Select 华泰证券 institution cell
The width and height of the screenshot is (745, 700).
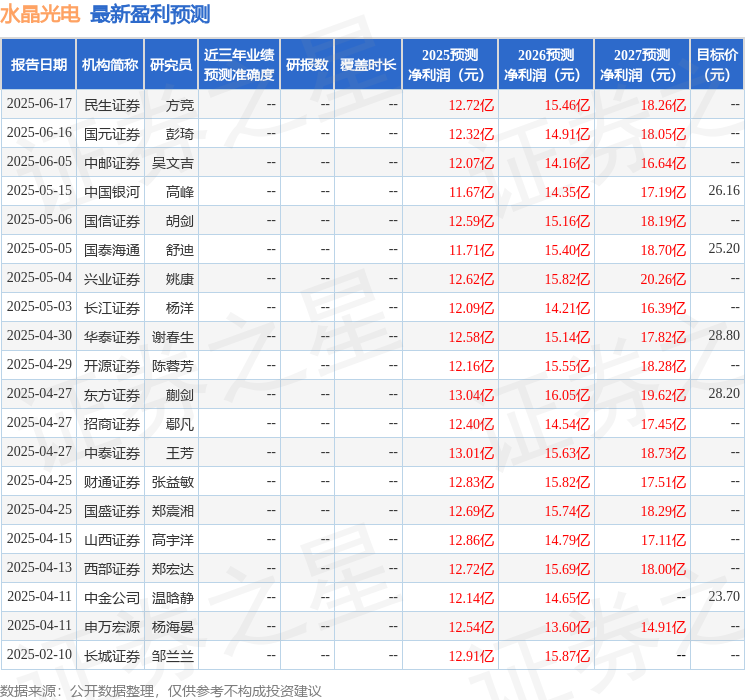click(112, 337)
